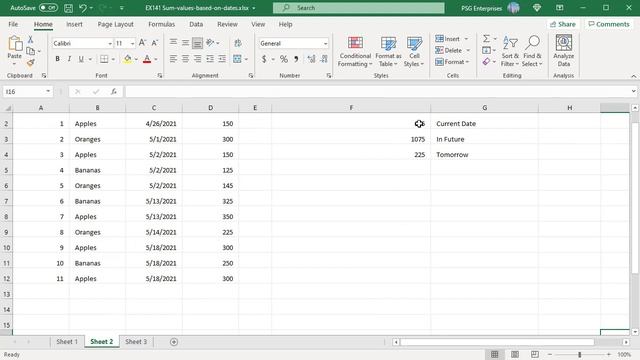The width and height of the screenshot is (640, 360).
Task: Open the Sort & Filter menu
Action: pyautogui.click(x=510, y=51)
